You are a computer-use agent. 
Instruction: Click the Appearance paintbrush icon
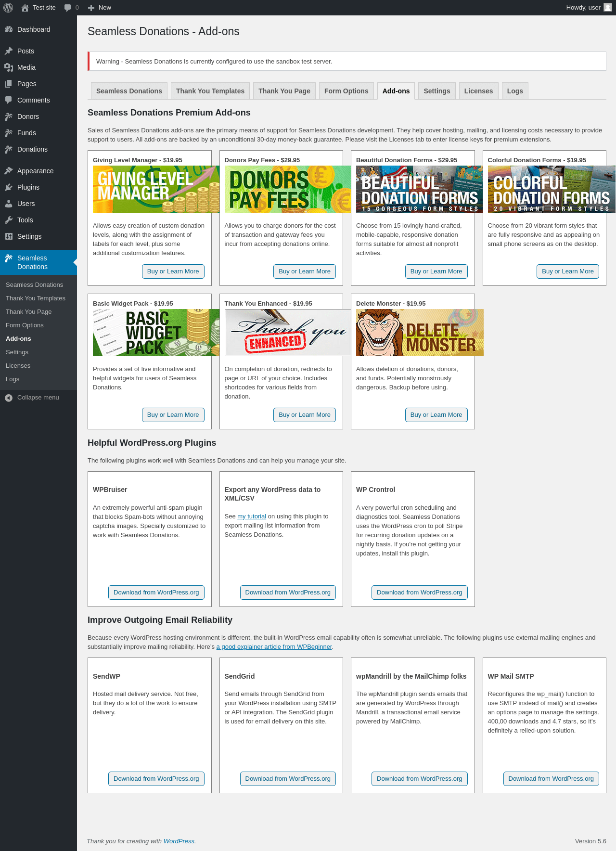click(9, 171)
